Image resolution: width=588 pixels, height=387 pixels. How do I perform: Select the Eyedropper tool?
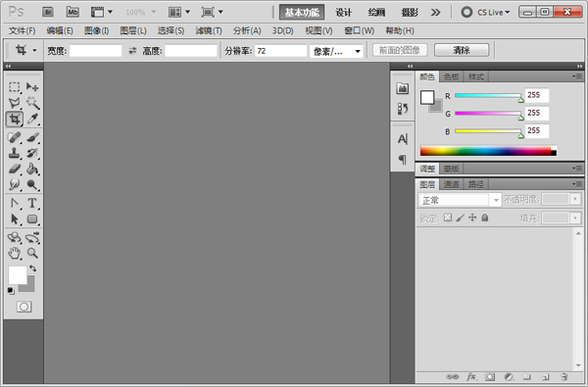pos(32,119)
